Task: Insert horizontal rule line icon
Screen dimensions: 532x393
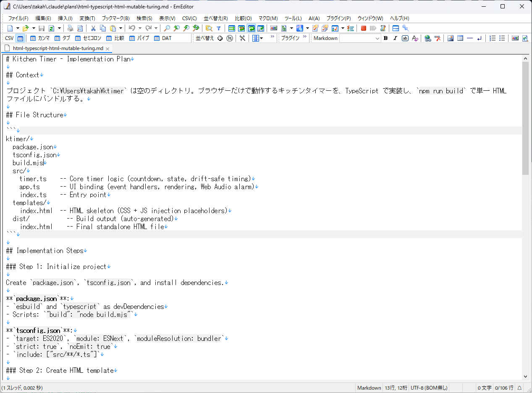Action: click(x=470, y=38)
